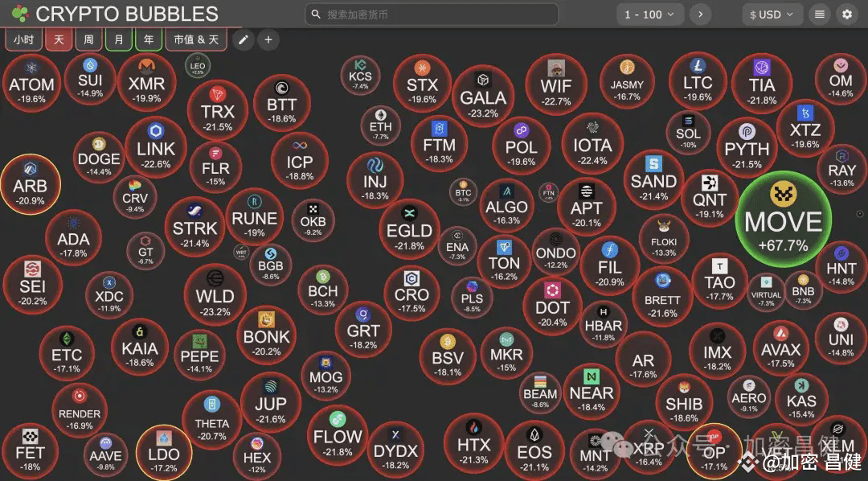Click the search magnifier icon
868x481 pixels.
(x=316, y=14)
